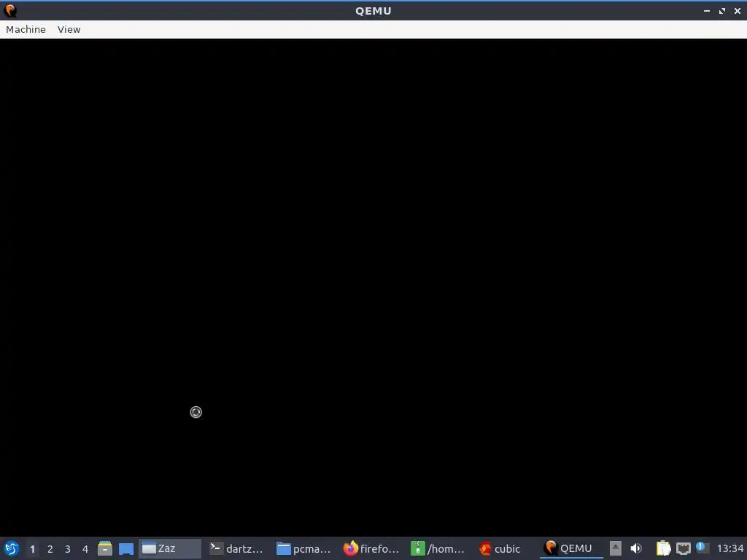The image size is (747, 560).
Task: Click inside the black QEMU display
Action: [373, 287]
